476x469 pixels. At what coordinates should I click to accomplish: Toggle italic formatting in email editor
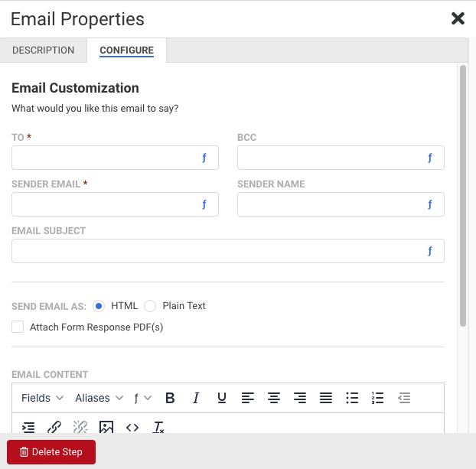pos(196,398)
